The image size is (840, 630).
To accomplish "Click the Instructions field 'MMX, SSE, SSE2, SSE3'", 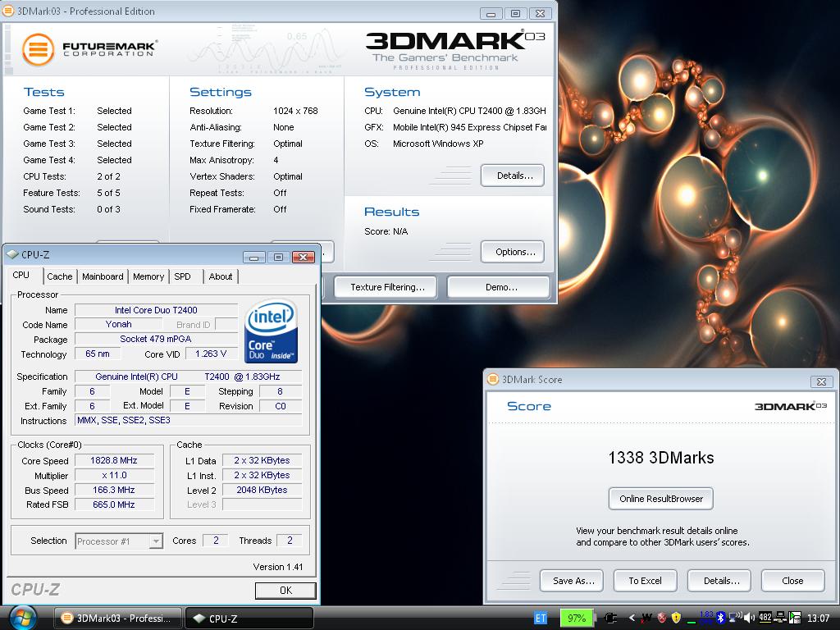I will [189, 420].
